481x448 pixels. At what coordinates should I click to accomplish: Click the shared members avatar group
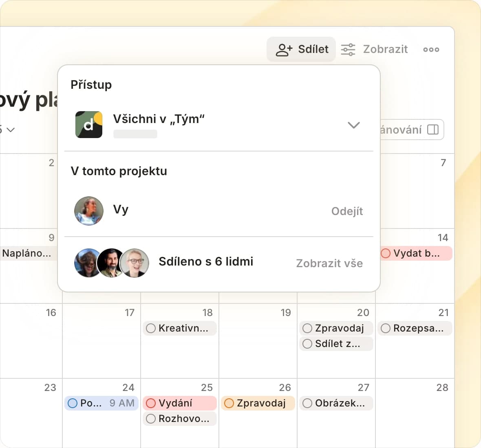(x=112, y=263)
